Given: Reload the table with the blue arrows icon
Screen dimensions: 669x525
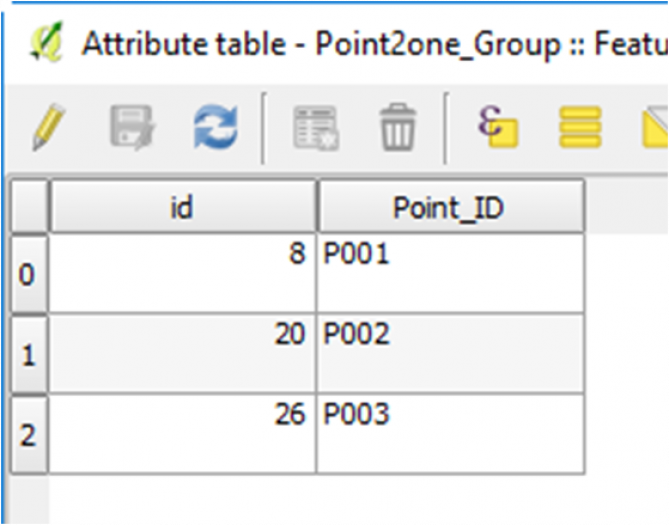Looking at the screenshot, I should click(x=216, y=127).
